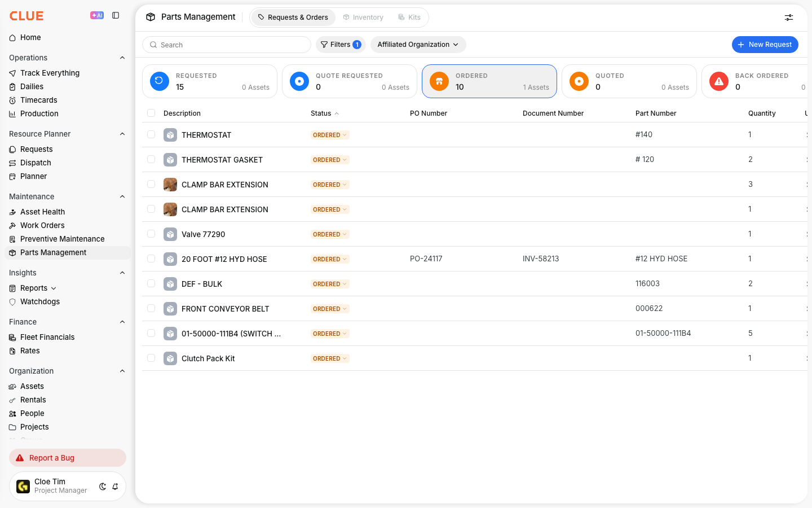This screenshot has height=508, width=812.
Task: Expand the Reports submenu chevron
Action: pos(54,288)
